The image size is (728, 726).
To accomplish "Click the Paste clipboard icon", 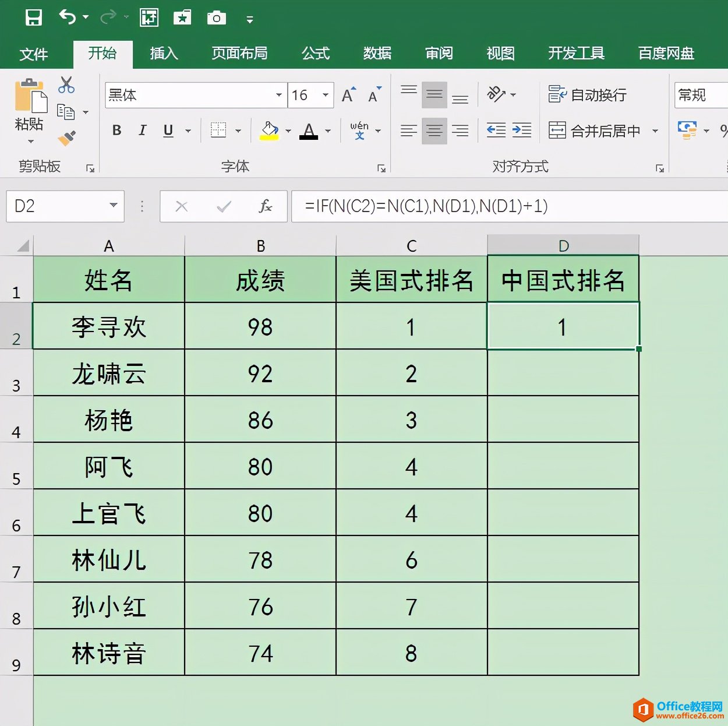I will coord(30,95).
